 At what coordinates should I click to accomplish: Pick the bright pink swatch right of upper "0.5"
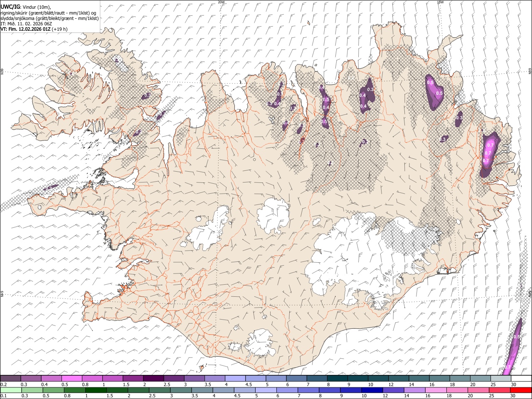point(72,378)
